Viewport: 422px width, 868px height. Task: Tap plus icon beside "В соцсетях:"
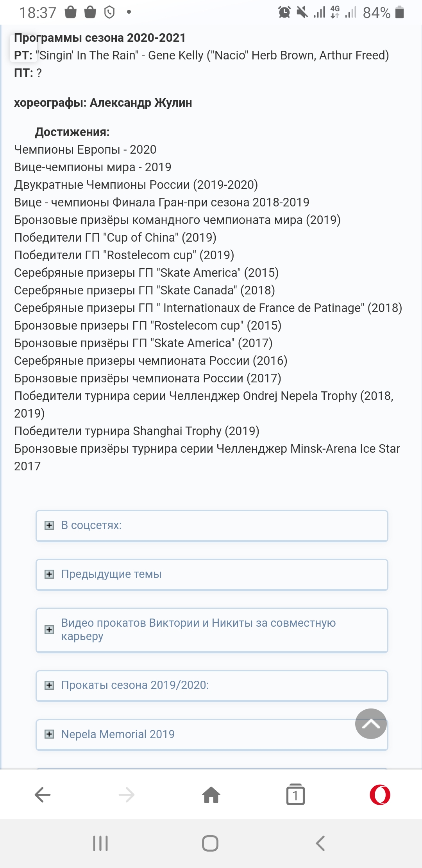(x=49, y=525)
